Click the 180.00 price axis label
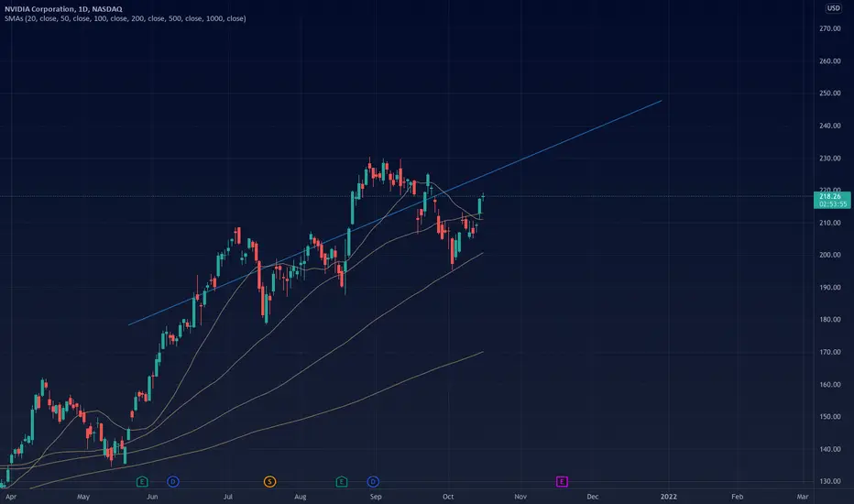Viewport: 854px width, 504px height. point(830,320)
